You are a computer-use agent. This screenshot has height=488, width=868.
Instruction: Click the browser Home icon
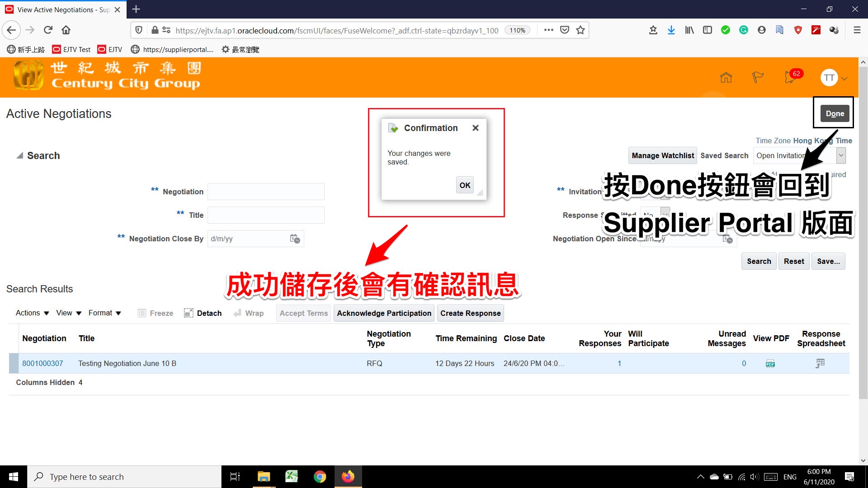coord(66,30)
